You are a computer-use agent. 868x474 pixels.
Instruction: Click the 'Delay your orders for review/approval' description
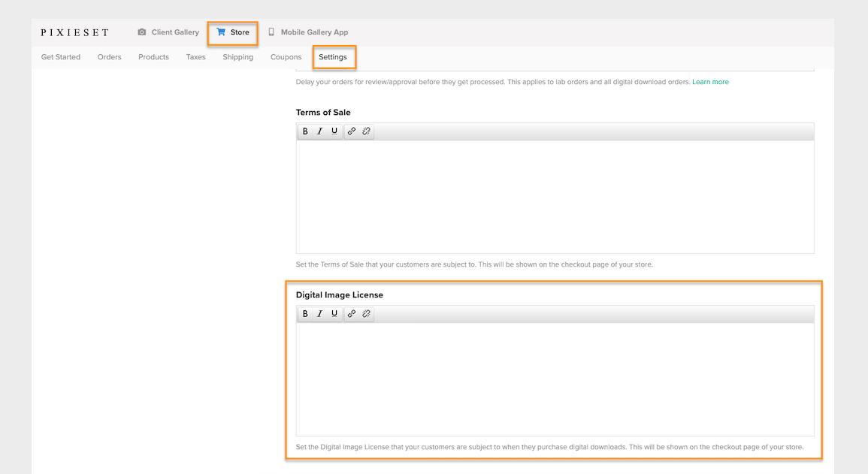[x=493, y=82]
